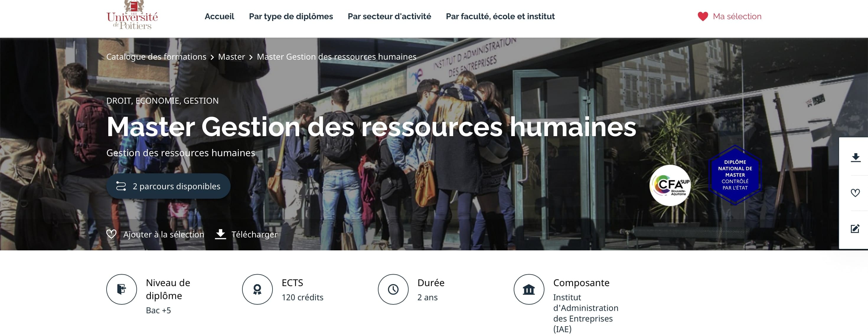Click the Télécharger download link
Screen dimensions: 868x336
click(246, 234)
